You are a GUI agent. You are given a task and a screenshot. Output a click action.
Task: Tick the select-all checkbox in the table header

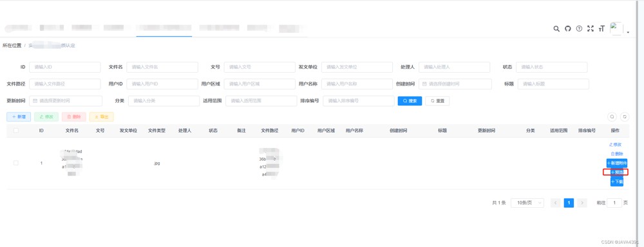16,131
